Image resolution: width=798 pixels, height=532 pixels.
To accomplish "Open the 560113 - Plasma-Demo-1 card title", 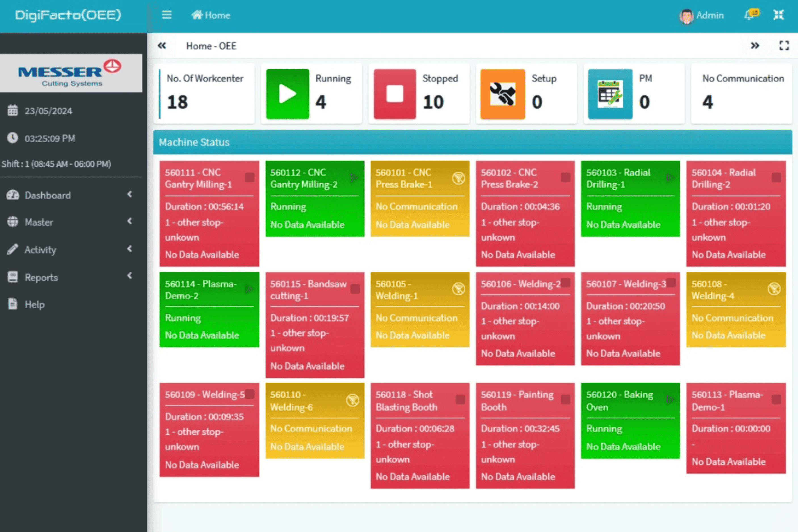I will click(727, 401).
